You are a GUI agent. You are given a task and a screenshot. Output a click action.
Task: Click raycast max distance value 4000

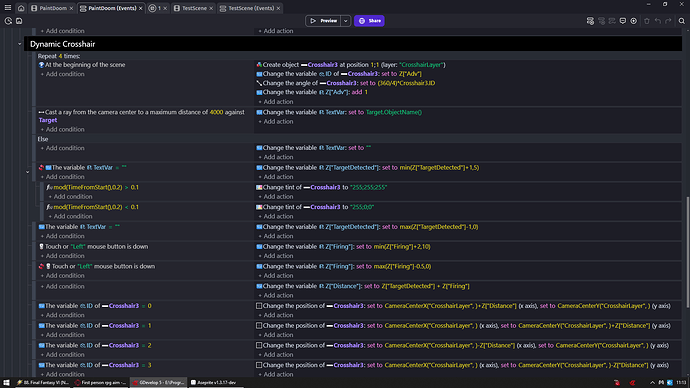point(216,112)
